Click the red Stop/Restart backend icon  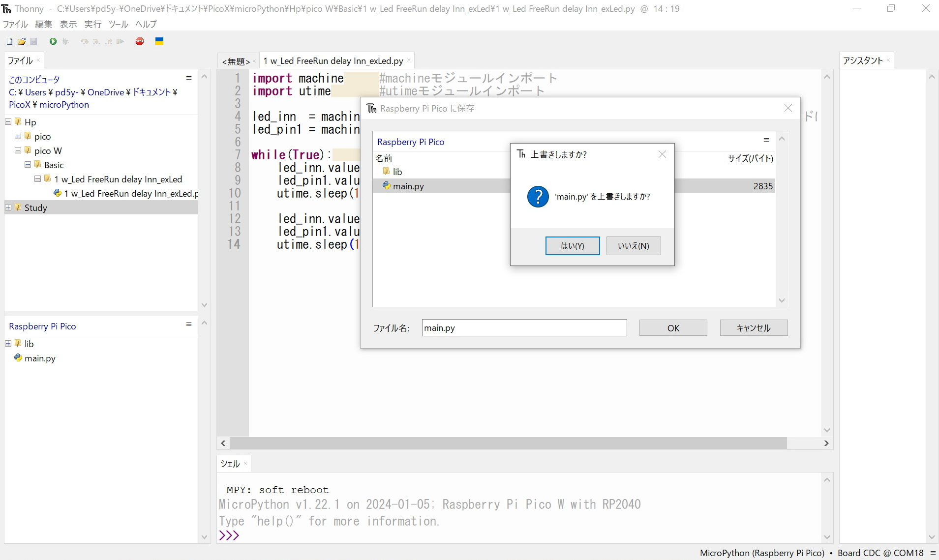[x=140, y=42]
